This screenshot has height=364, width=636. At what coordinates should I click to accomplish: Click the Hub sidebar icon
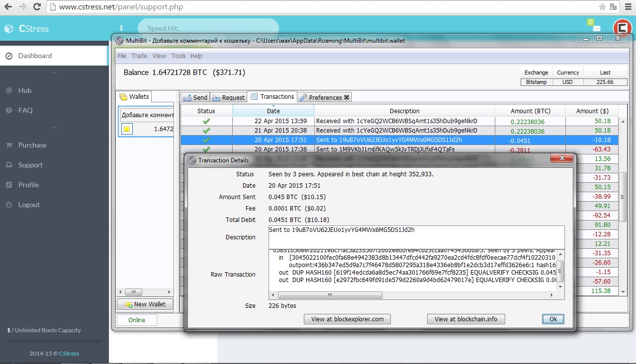pyautogui.click(x=8, y=90)
